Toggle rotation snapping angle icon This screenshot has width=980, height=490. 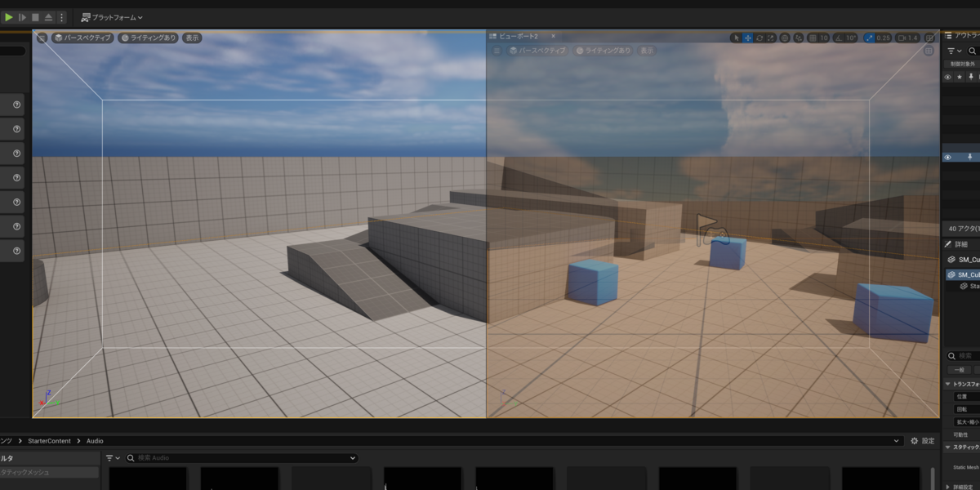pyautogui.click(x=839, y=38)
